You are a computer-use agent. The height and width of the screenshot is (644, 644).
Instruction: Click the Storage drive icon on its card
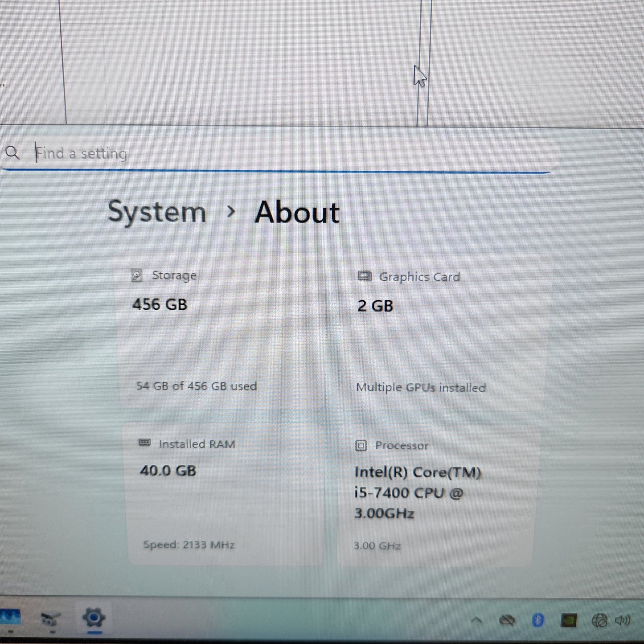[137, 275]
